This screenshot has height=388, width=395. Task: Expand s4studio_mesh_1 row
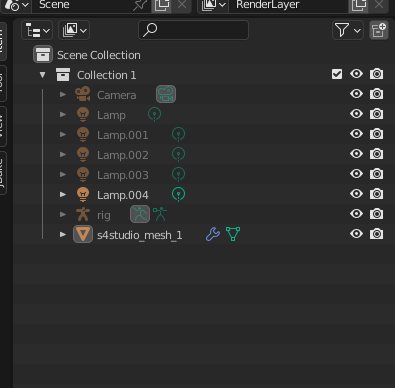pos(63,234)
